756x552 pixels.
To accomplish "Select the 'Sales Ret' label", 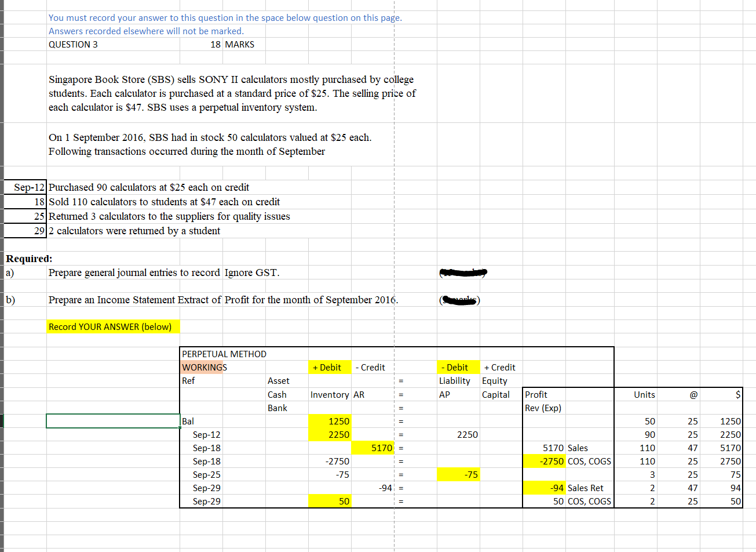I will point(585,488).
